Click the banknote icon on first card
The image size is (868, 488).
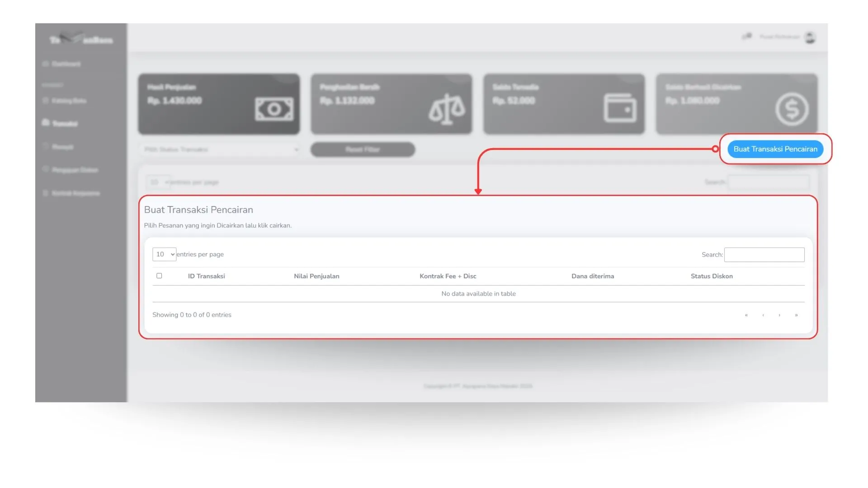[274, 109]
